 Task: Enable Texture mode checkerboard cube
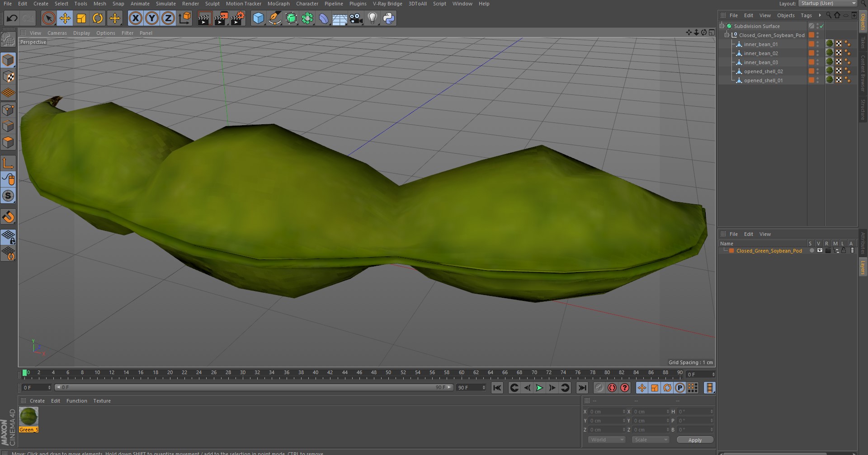coord(8,77)
